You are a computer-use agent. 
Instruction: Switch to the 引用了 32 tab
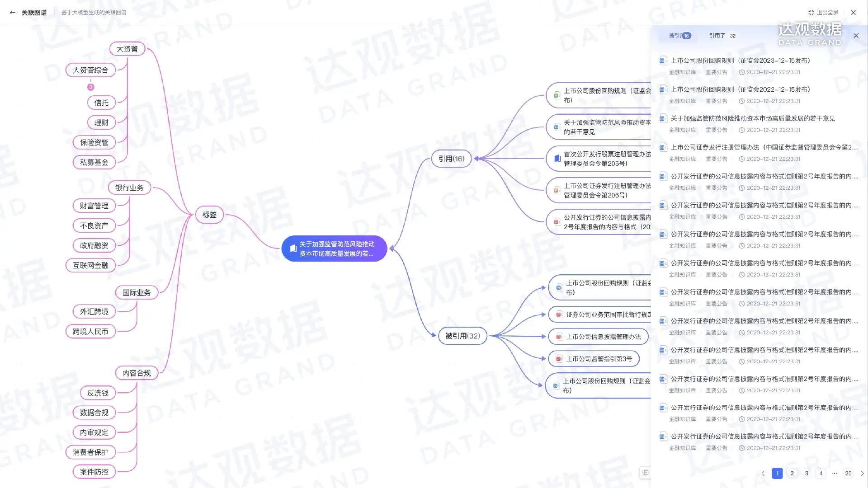(722, 36)
